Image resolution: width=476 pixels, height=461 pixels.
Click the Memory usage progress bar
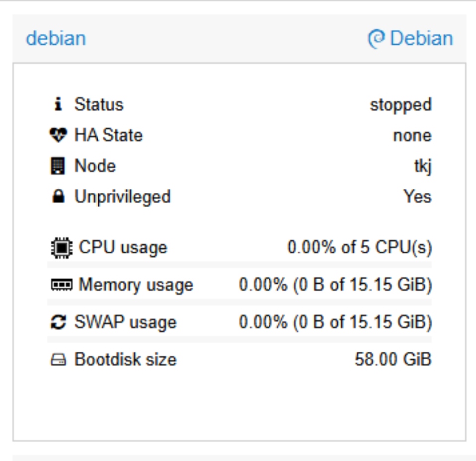click(239, 302)
